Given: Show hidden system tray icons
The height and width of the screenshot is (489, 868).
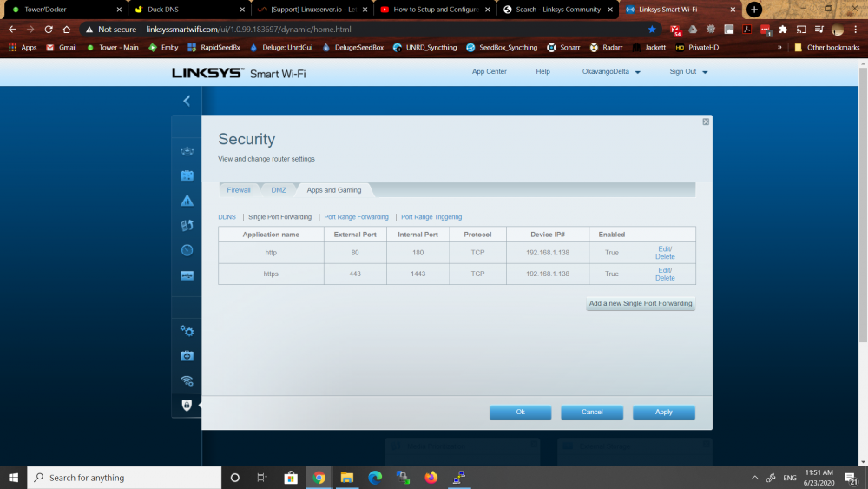Looking at the screenshot, I should 754,478.
